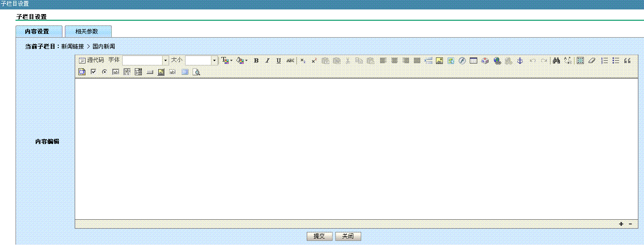Center align the text
644x247 pixels.
pos(395,61)
